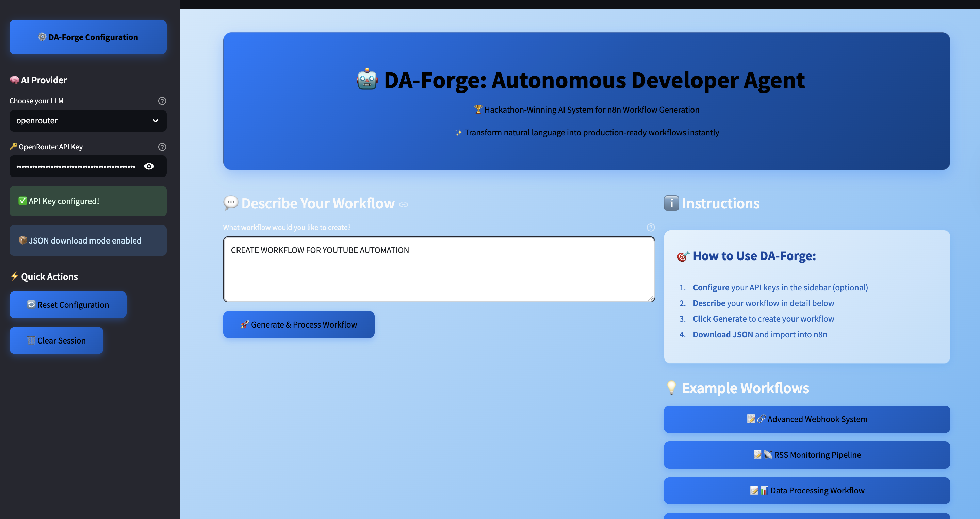Click the dropdown chevron arrow for LLM
The width and height of the screenshot is (980, 519).
click(155, 121)
